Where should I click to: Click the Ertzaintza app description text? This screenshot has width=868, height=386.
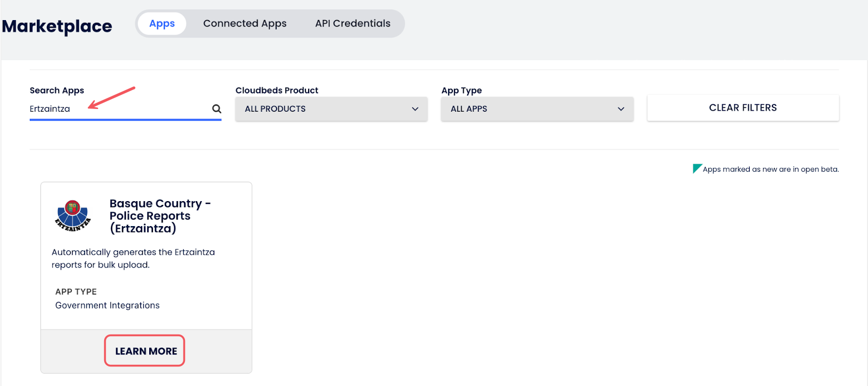click(133, 259)
